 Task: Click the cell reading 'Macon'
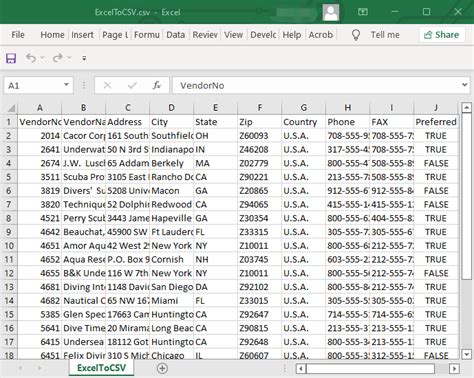[x=172, y=191]
